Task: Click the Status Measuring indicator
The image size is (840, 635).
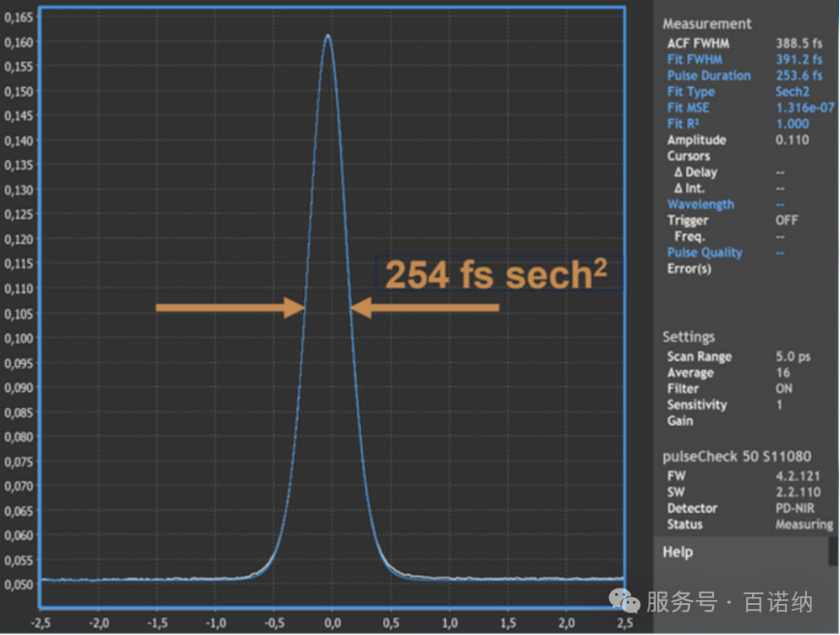Action: point(803,525)
